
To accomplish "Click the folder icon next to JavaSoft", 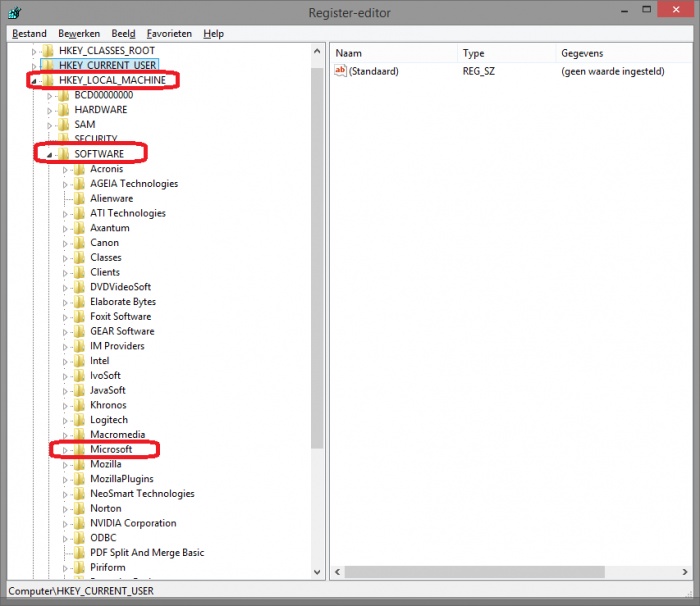I will click(79, 390).
